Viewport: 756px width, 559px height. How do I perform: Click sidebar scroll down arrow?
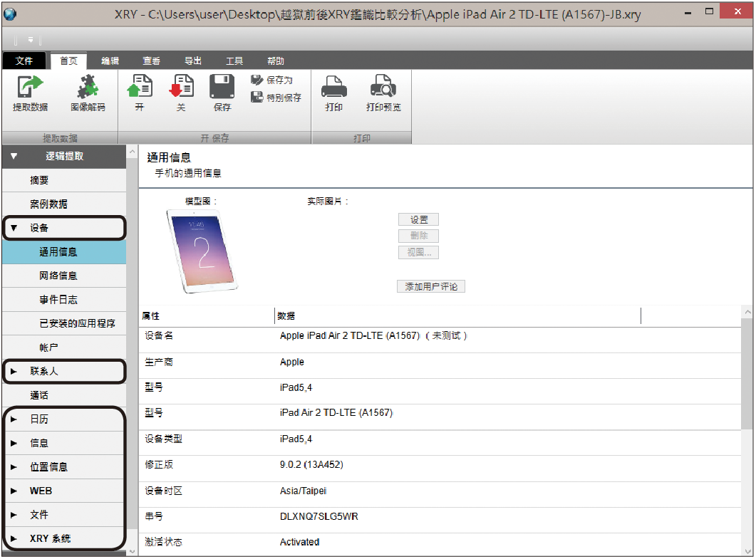coord(132,551)
